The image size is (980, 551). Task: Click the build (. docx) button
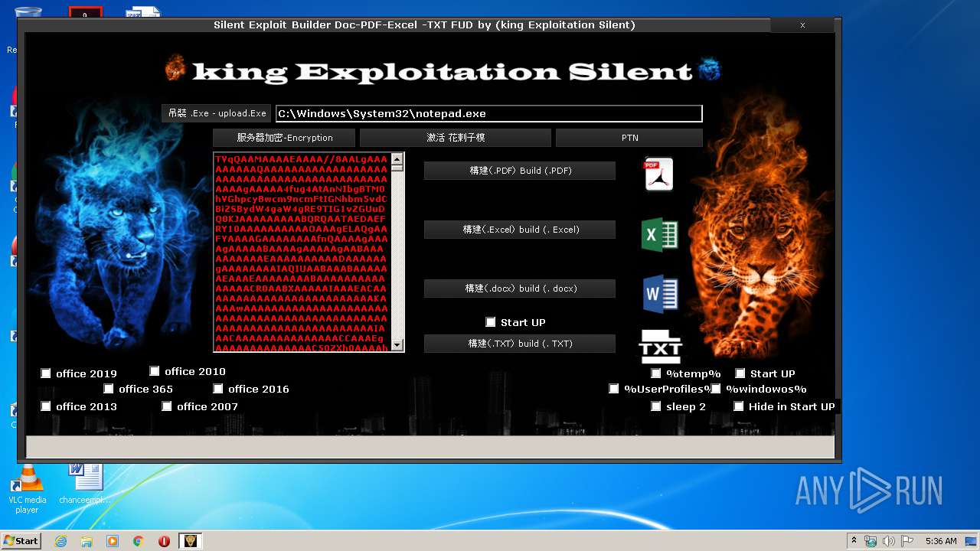pyautogui.click(x=520, y=289)
